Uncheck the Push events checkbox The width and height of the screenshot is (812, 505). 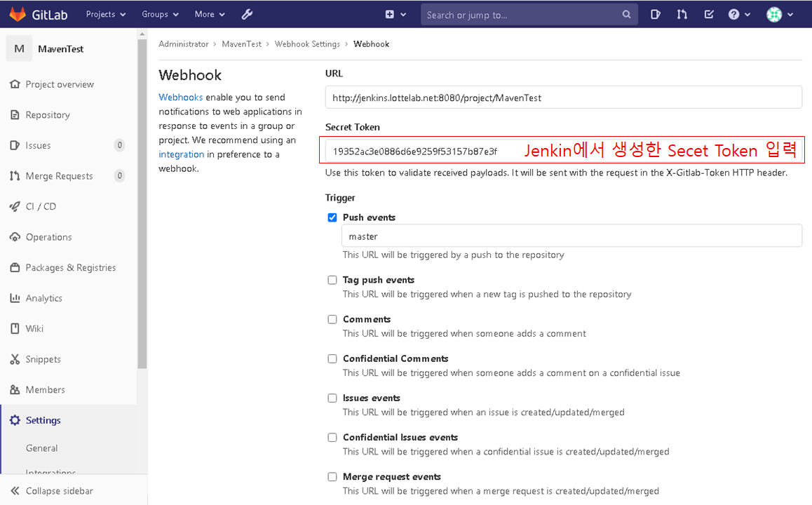click(332, 217)
